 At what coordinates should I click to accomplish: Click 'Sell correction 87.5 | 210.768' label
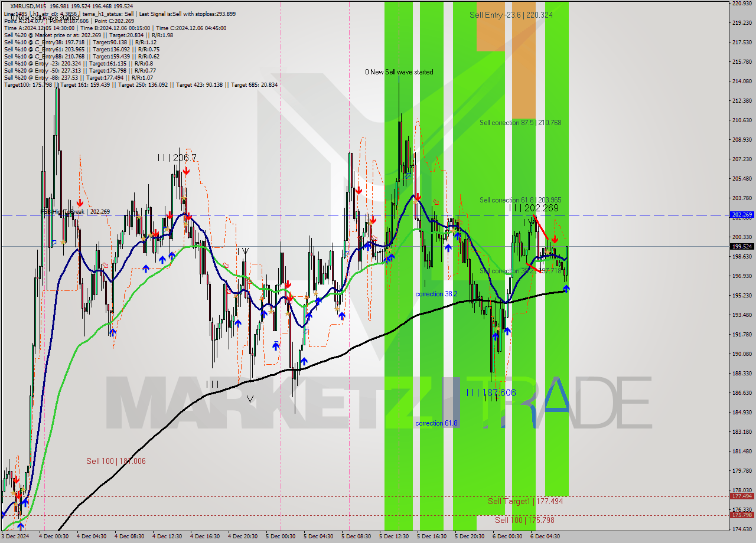[x=520, y=123]
